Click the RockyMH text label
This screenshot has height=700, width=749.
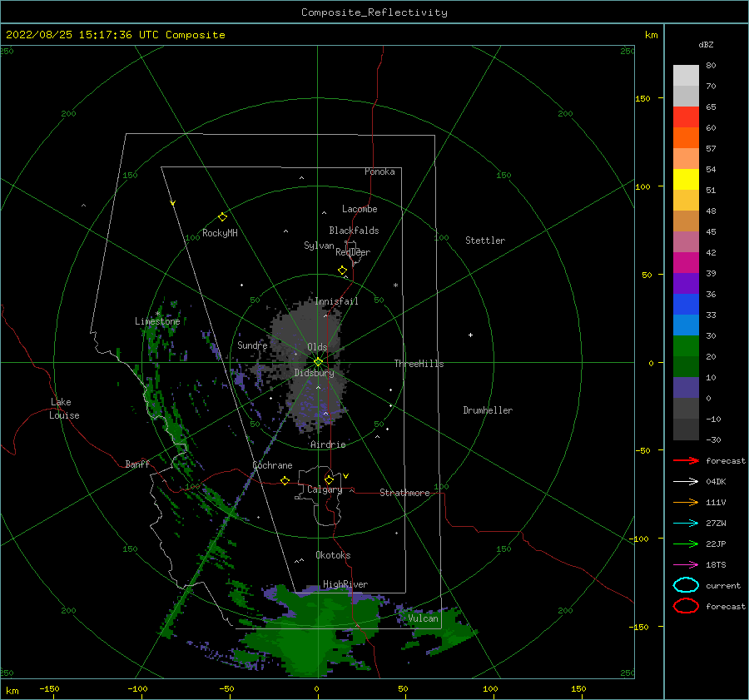point(220,233)
